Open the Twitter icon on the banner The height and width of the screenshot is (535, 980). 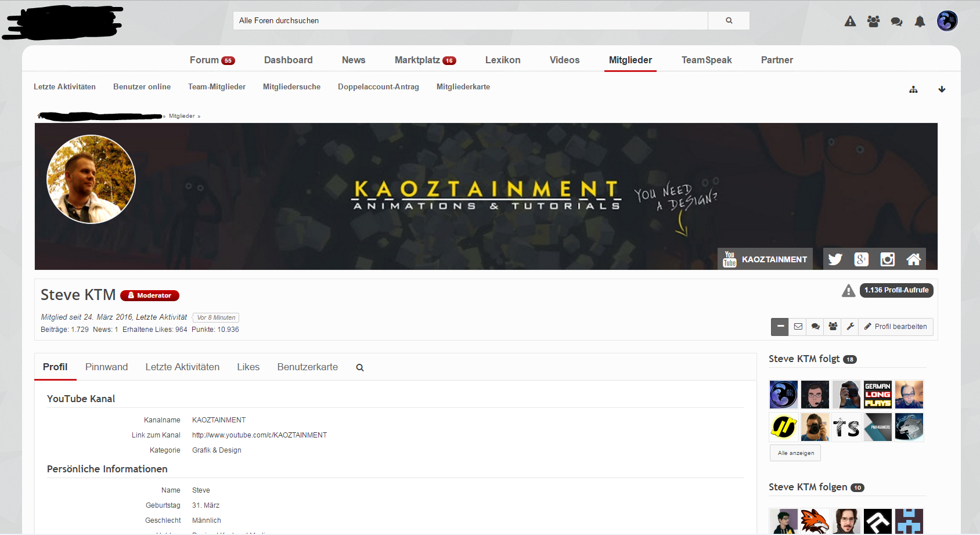(835, 259)
